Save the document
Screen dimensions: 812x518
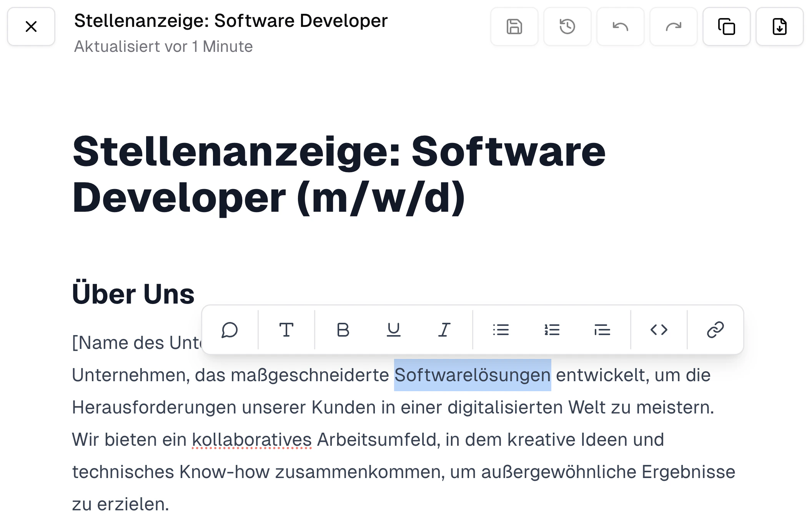tap(514, 27)
